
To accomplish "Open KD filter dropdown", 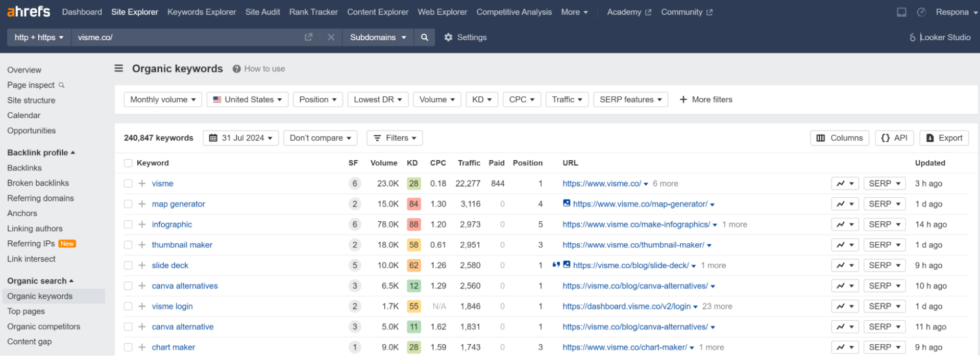I will pos(482,99).
